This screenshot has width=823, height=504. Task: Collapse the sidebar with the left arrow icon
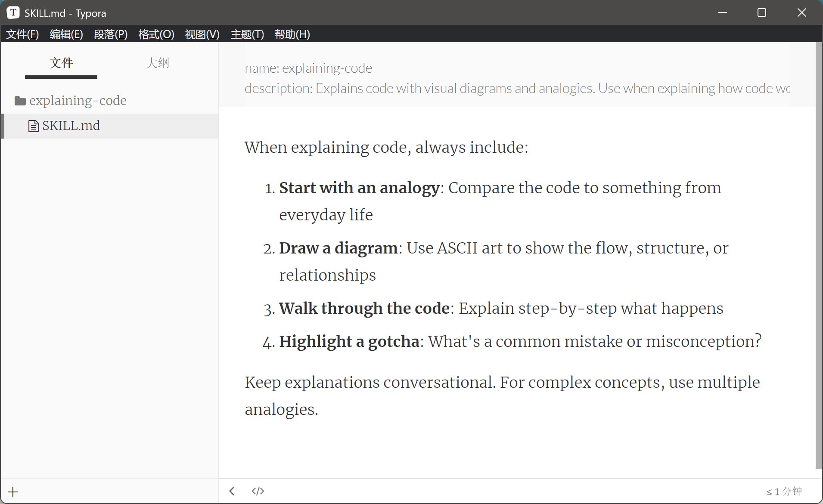tap(232, 491)
